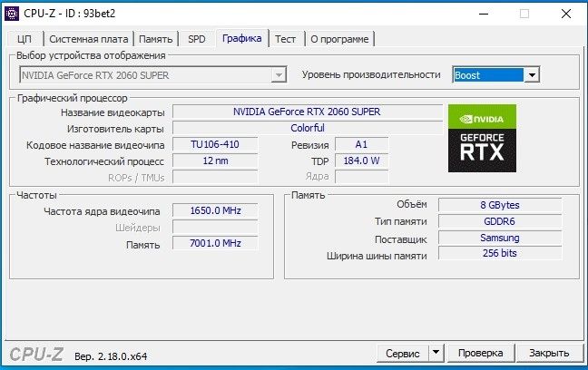Click the GDDR6 memory type value

point(500,221)
